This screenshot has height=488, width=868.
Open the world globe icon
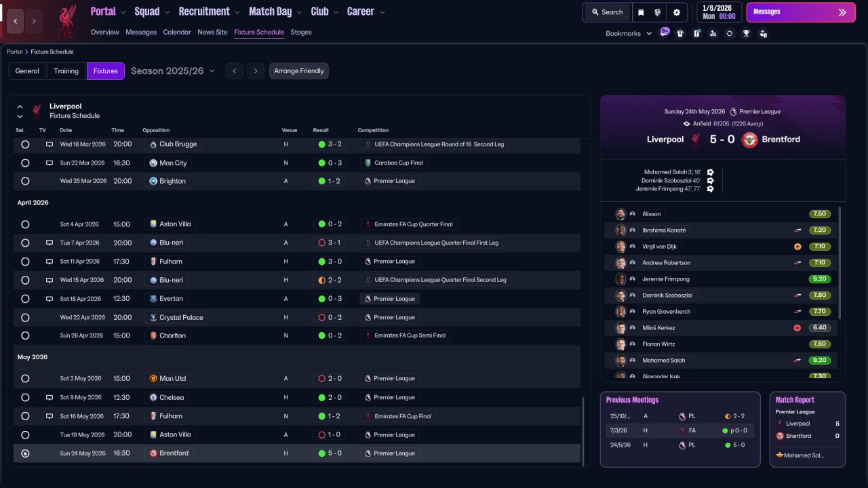point(658,12)
